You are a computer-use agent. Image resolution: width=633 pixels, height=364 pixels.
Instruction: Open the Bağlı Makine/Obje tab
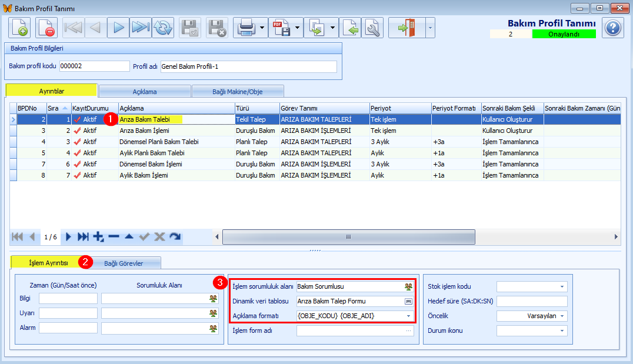point(238,92)
